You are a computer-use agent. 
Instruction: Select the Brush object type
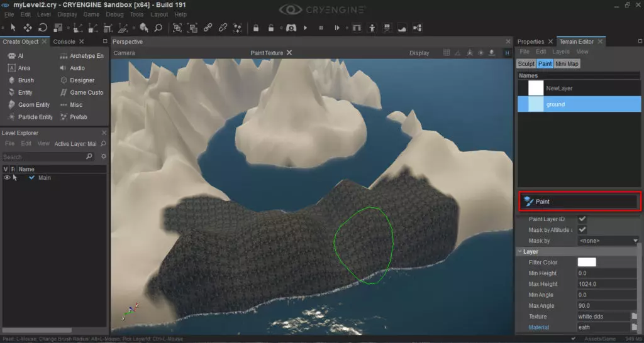tap(25, 80)
